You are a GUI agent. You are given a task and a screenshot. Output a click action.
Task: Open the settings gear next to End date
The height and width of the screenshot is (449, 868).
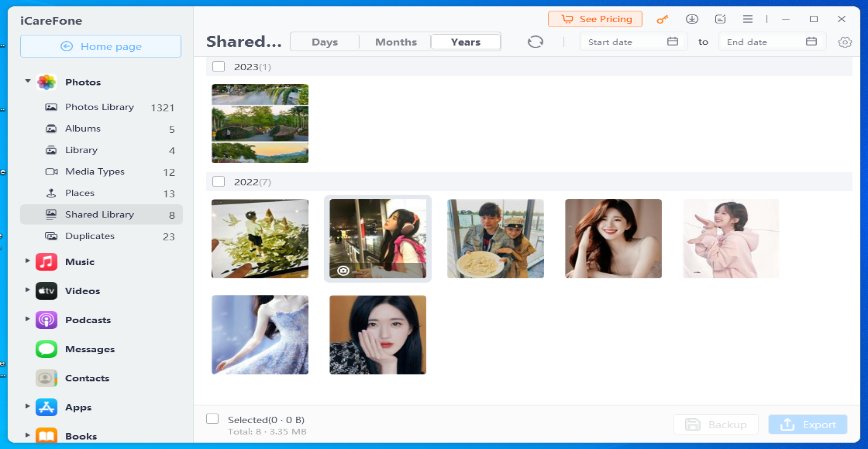coord(845,41)
